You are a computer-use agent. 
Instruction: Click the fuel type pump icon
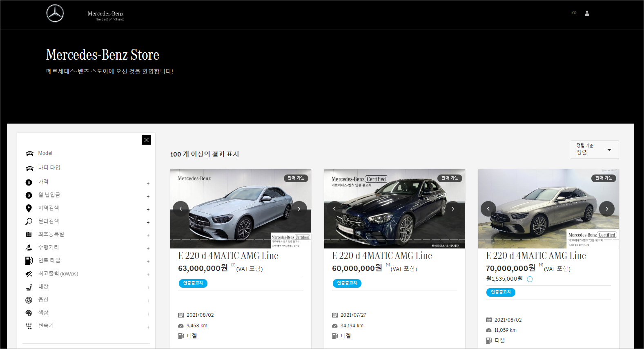29,261
